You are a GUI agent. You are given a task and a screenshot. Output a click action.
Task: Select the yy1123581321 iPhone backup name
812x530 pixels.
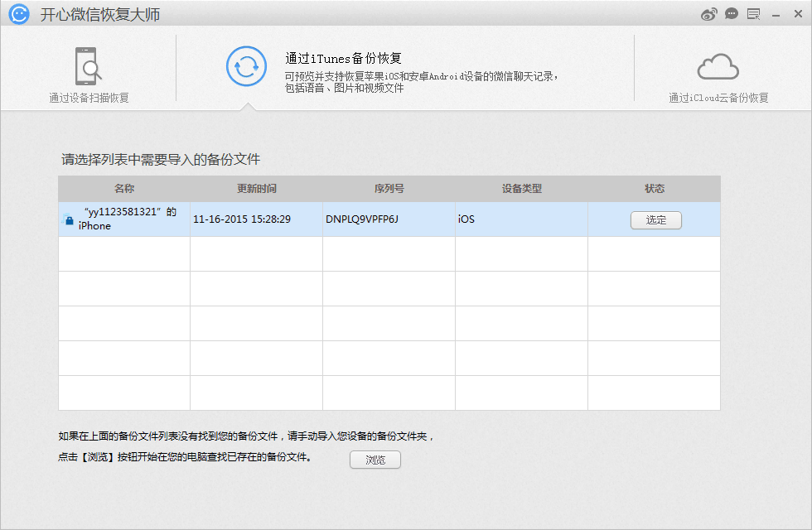coord(128,219)
